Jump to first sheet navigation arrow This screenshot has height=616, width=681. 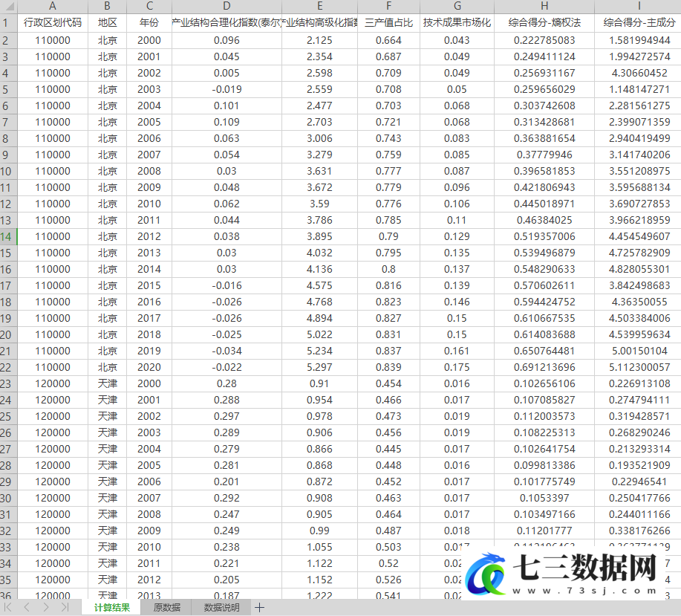[8, 607]
